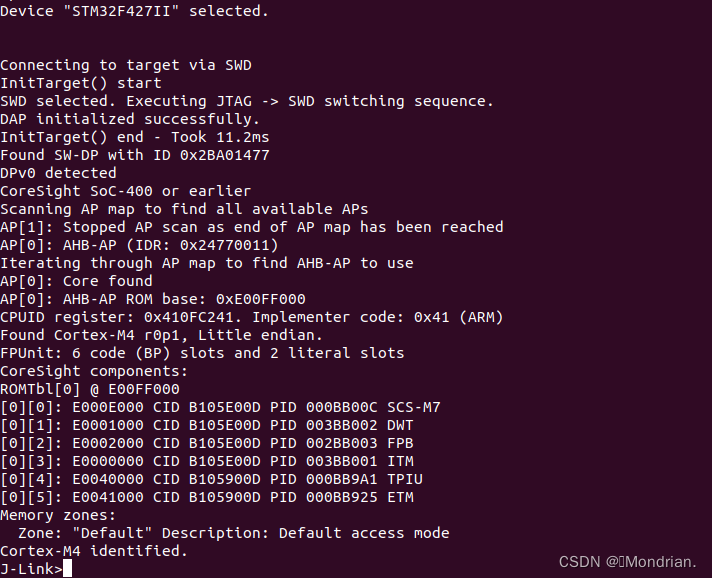Click the FPB component entry
Image resolution: width=712 pixels, height=578 pixels.
coord(207,443)
